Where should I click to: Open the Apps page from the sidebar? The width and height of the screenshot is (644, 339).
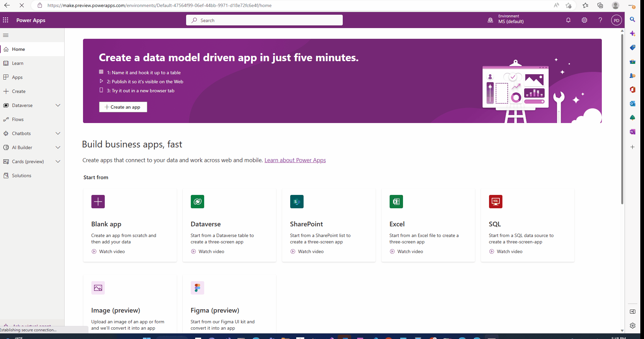pyautogui.click(x=17, y=77)
